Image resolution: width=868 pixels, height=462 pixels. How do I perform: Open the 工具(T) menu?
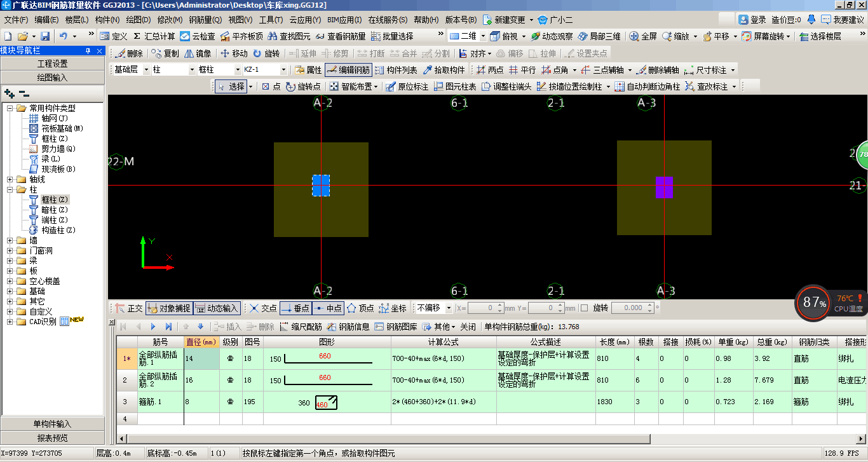point(271,20)
